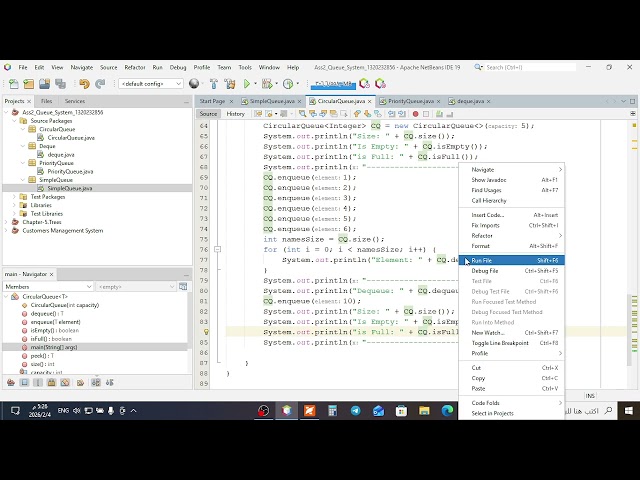640x480 pixels.
Task: Expand the Chapter-5.Trees project node
Action: [7, 222]
